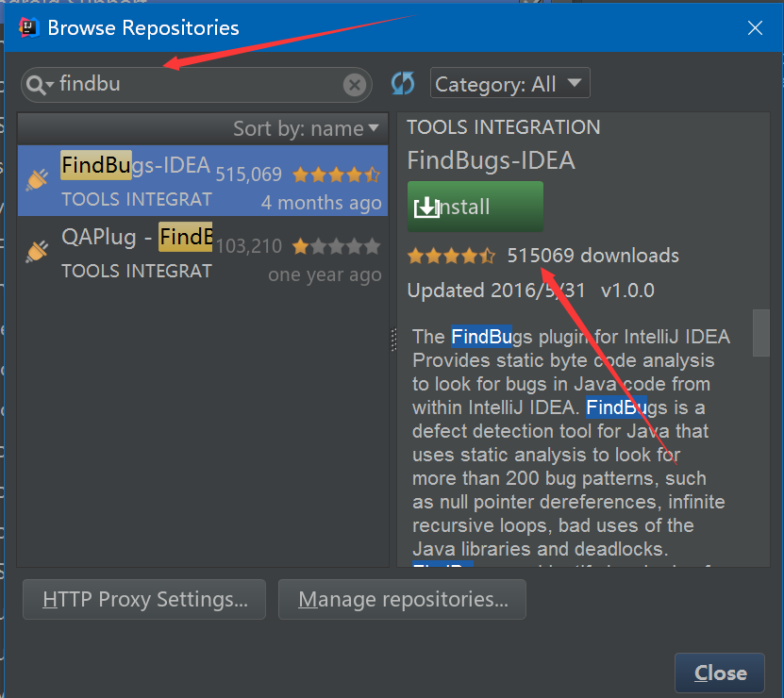Open the Category: All dropdown
Screen dimensions: 784x698
510,83
